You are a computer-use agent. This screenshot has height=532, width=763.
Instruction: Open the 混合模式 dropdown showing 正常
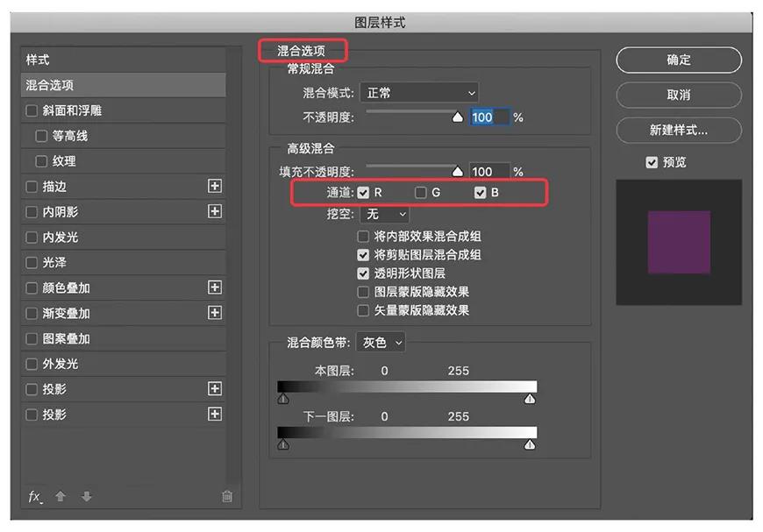[x=419, y=92]
